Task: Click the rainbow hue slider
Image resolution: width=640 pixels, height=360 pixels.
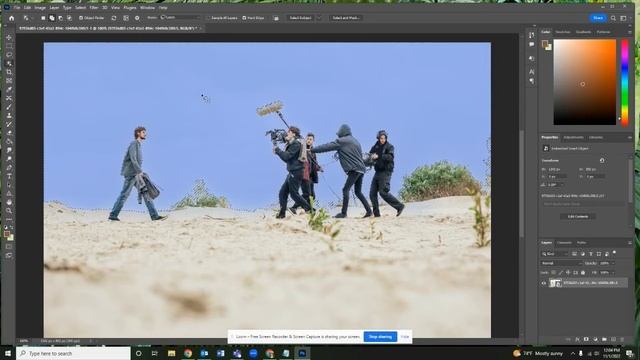Action: coord(624,82)
